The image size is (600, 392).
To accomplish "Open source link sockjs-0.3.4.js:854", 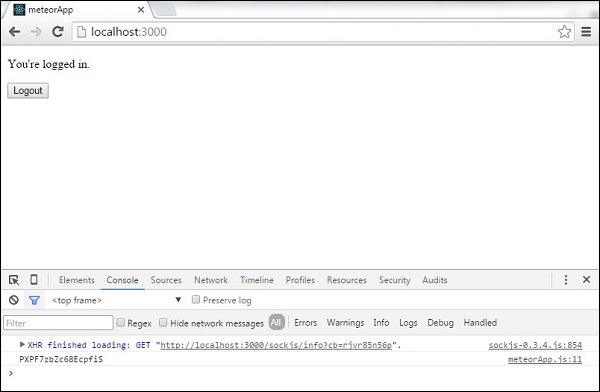I will (x=535, y=345).
